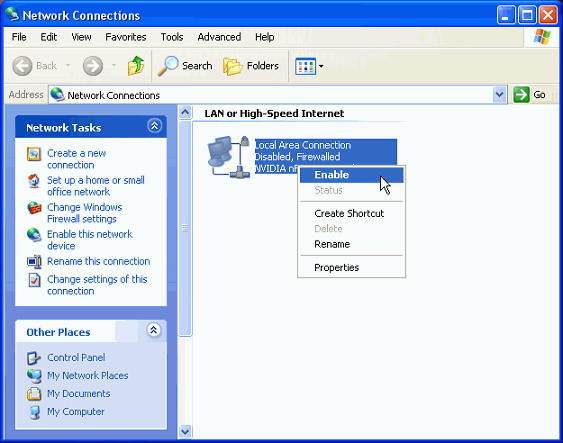Viewport: 563px width, 443px height.
Task: Click the Change settings checkmark icon
Action: (34, 280)
